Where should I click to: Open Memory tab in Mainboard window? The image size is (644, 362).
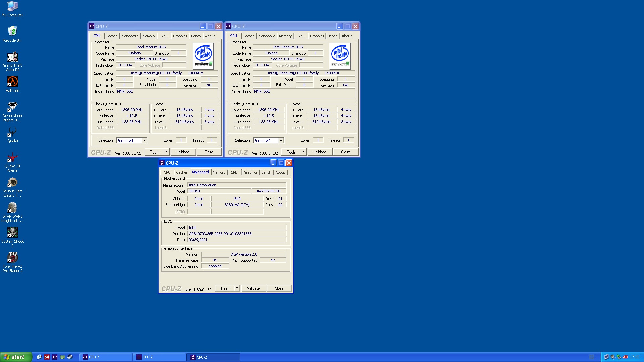pyautogui.click(x=219, y=172)
